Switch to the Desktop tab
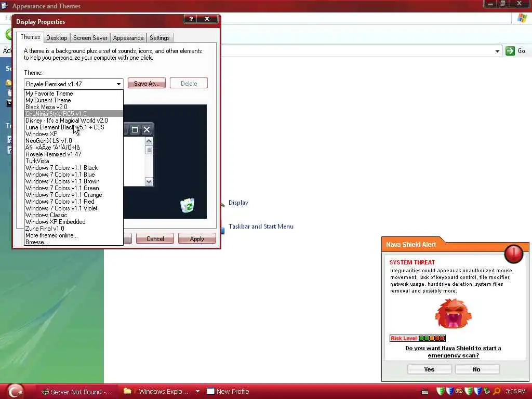Screen dimensions: 532x399 coord(57,37)
